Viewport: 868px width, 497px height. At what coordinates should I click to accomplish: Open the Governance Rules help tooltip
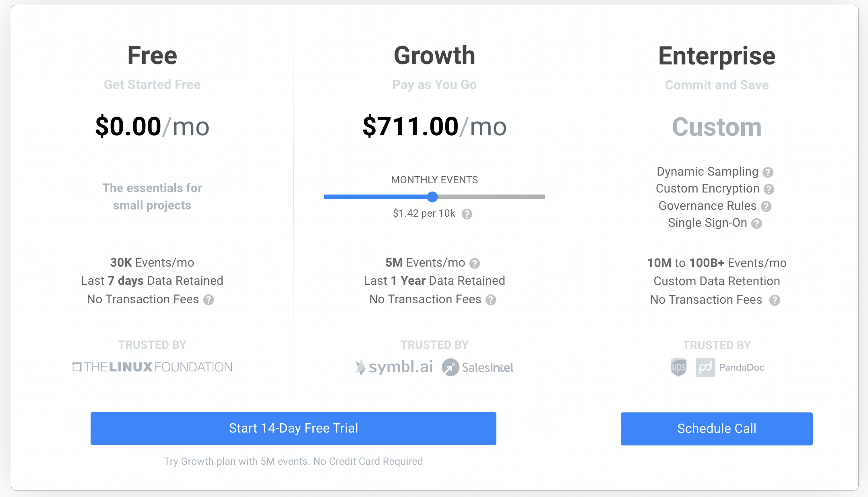[766, 207]
